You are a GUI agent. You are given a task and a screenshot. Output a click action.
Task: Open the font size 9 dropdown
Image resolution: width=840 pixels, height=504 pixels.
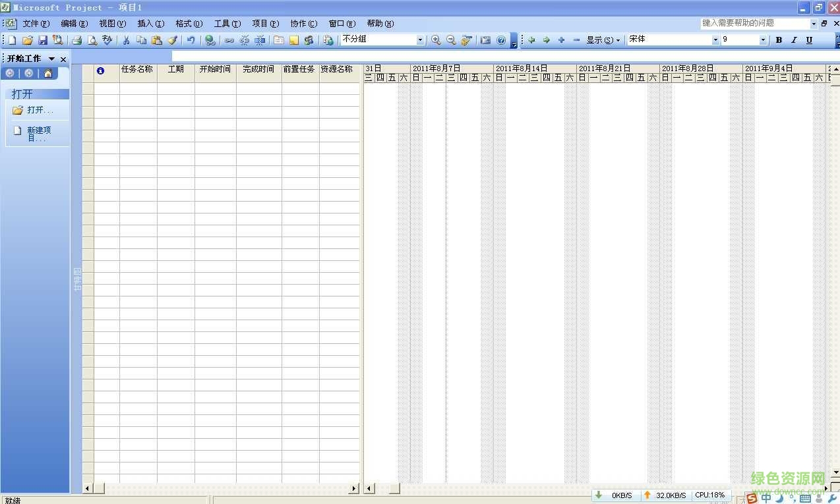point(763,40)
